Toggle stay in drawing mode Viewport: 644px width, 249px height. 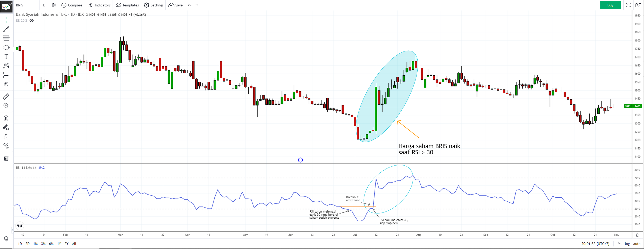click(x=6, y=127)
